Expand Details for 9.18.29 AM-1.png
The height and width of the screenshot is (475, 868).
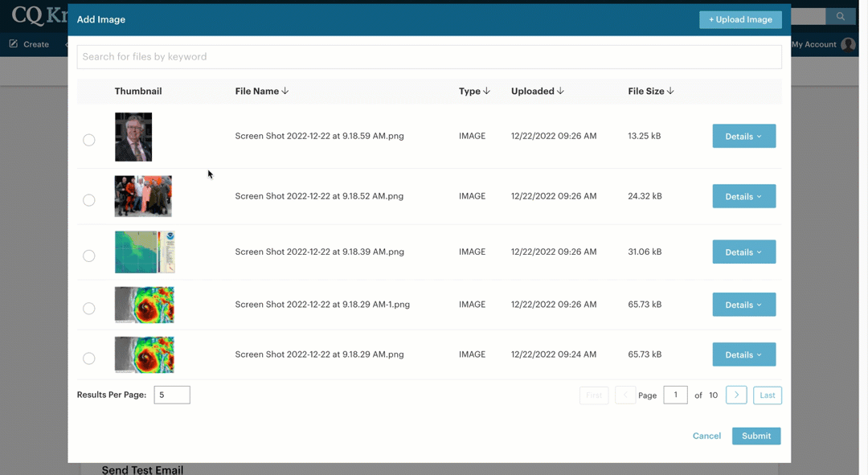pyautogui.click(x=743, y=305)
